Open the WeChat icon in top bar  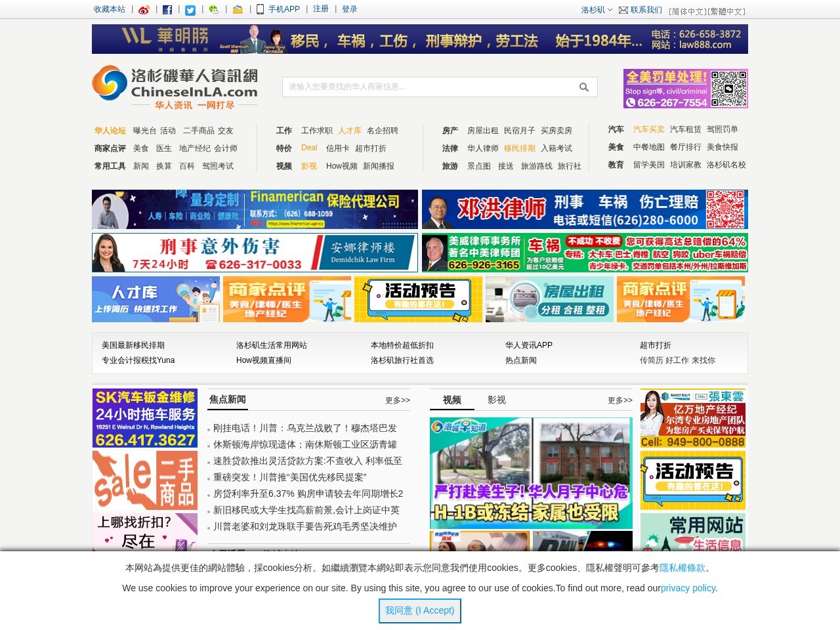214,10
